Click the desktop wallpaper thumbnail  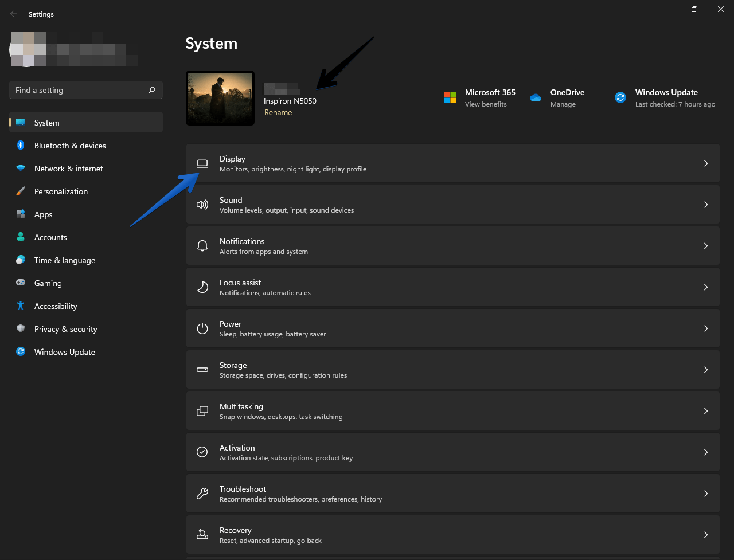coord(220,98)
